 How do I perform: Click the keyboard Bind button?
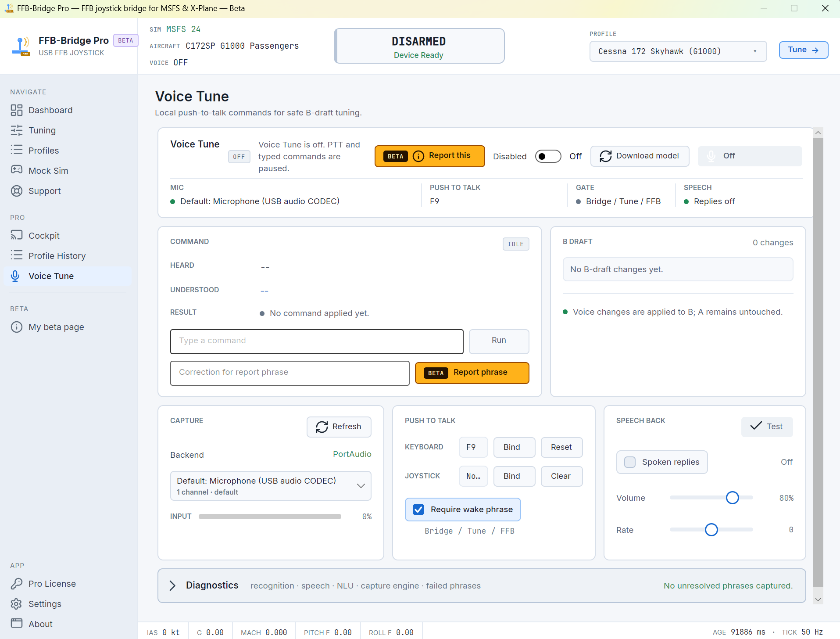514,447
